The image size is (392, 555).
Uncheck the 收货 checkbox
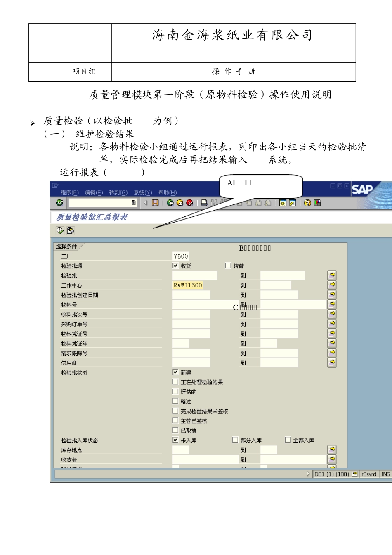tap(175, 266)
